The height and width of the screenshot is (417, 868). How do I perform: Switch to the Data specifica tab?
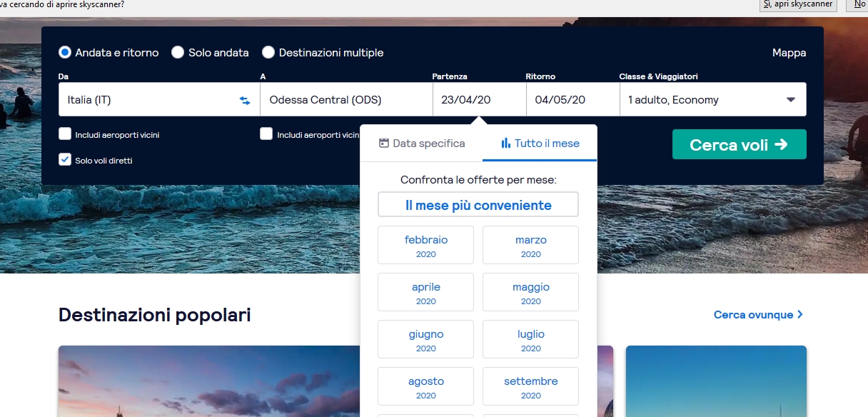coord(421,144)
